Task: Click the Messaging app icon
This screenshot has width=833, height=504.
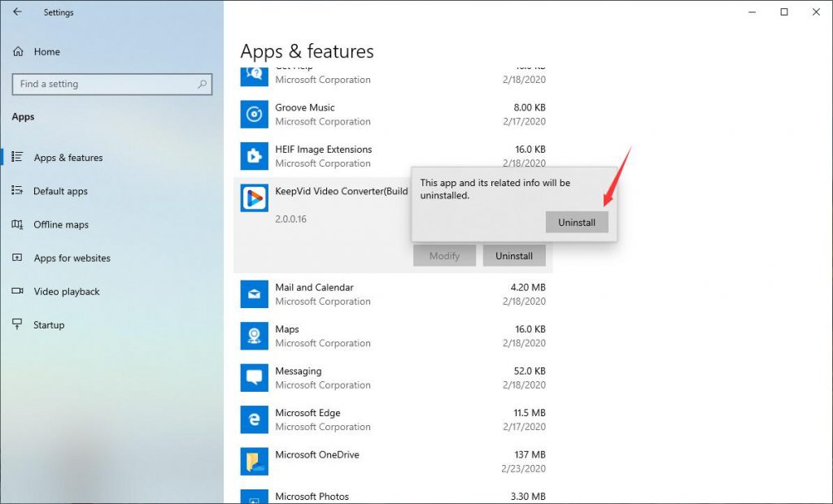Action: pyautogui.click(x=254, y=378)
